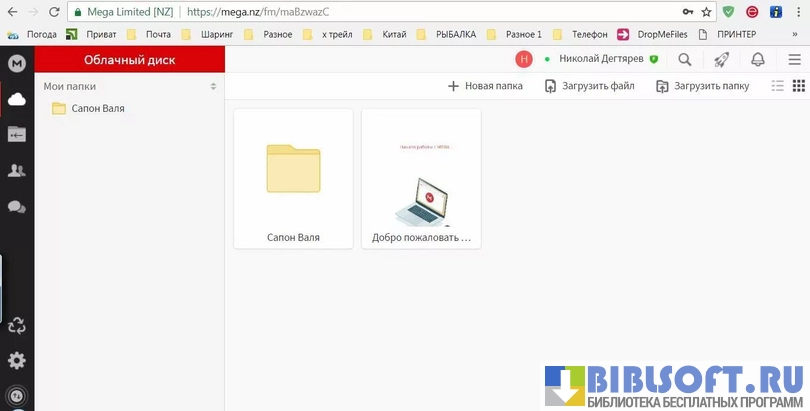Screen dimensions: 810x411
Task: Select the "Сапон Валя" folder in tree
Action: (x=97, y=108)
